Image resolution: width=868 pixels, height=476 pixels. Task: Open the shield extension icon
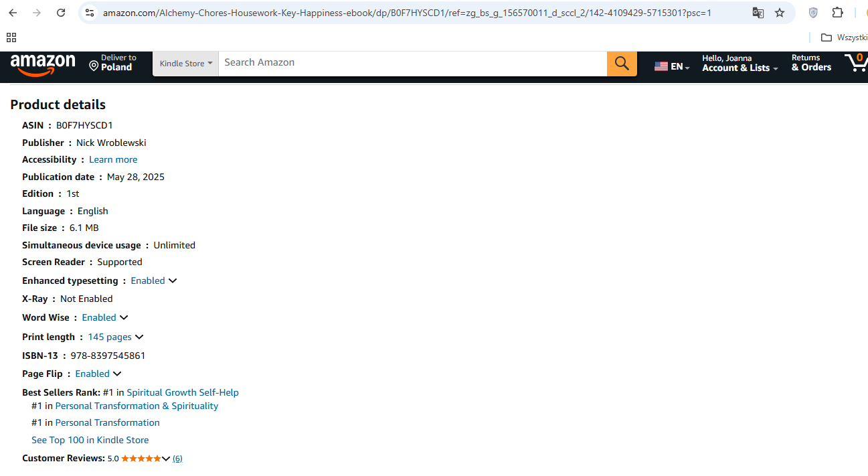tap(813, 13)
